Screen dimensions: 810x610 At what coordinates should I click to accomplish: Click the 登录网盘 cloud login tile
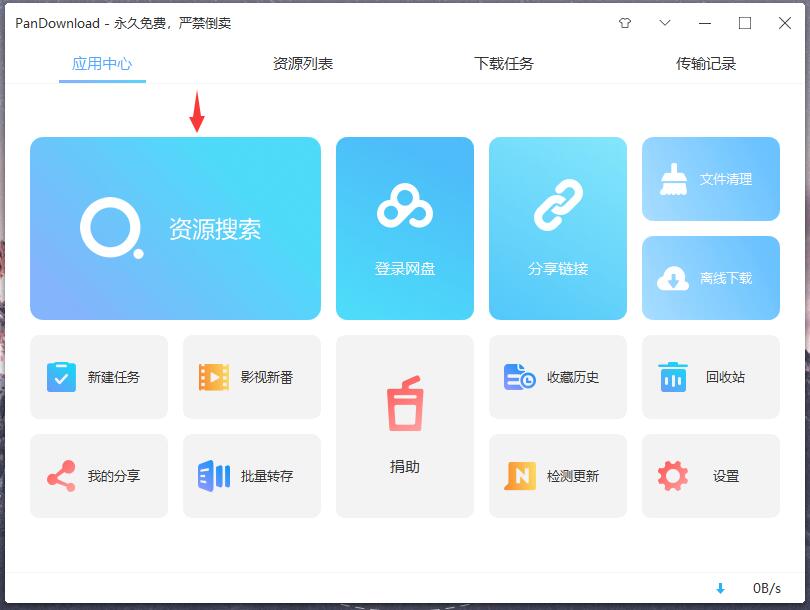(405, 229)
